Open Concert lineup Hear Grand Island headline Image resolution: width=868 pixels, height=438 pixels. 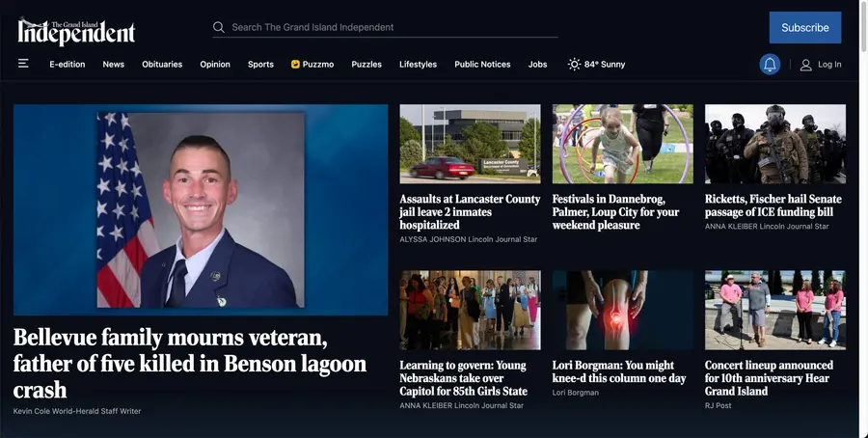(769, 378)
